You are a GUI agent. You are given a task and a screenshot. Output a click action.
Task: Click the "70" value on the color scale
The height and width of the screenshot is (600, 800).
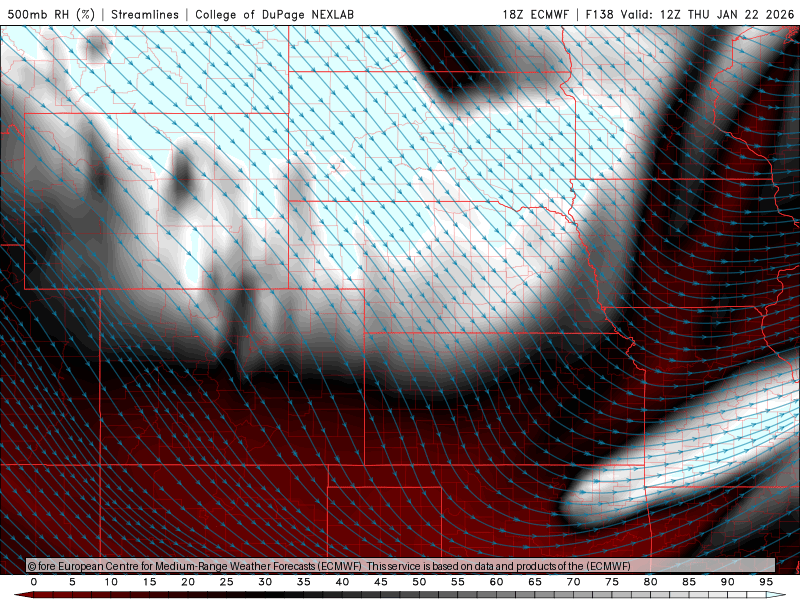(573, 582)
